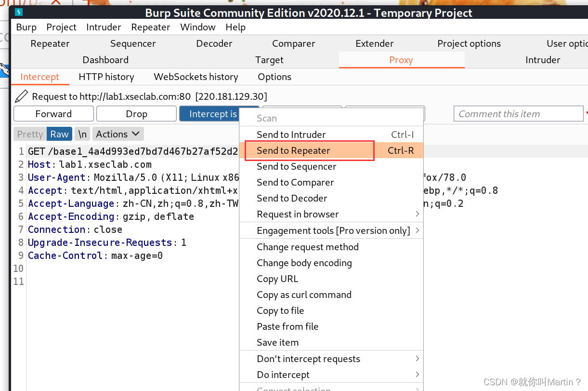Select the Proxy tab
The height and width of the screenshot is (391, 588).
pos(401,60)
